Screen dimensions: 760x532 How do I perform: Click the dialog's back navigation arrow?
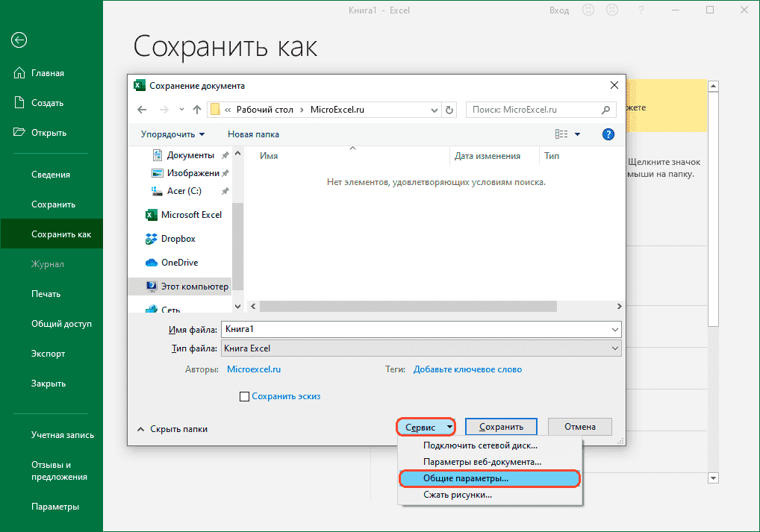point(143,110)
